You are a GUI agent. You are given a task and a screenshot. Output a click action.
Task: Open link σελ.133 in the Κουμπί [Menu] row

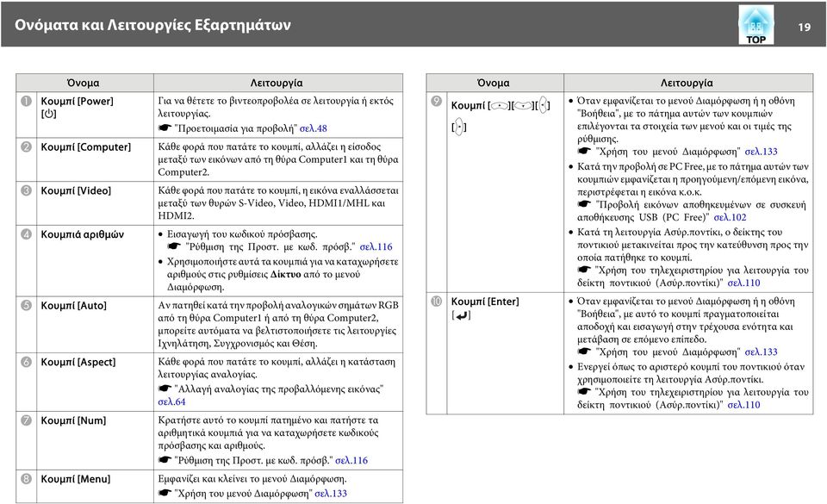pos(331,494)
